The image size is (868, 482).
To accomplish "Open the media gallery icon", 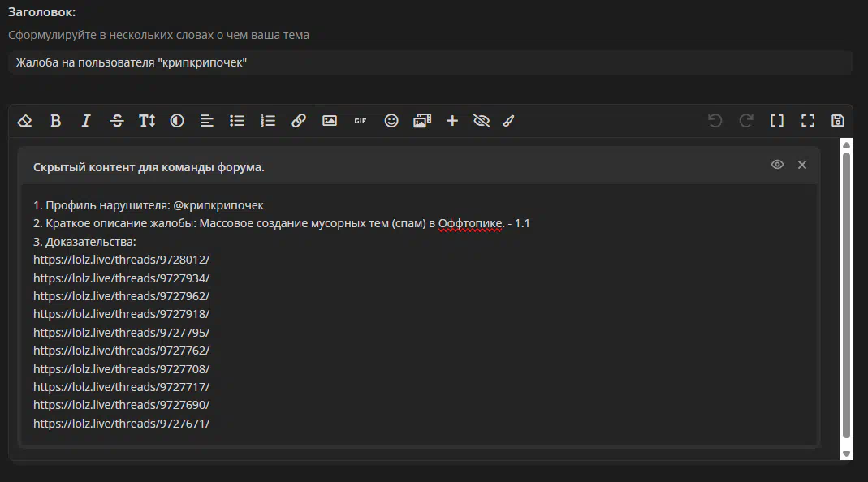I will 421,121.
